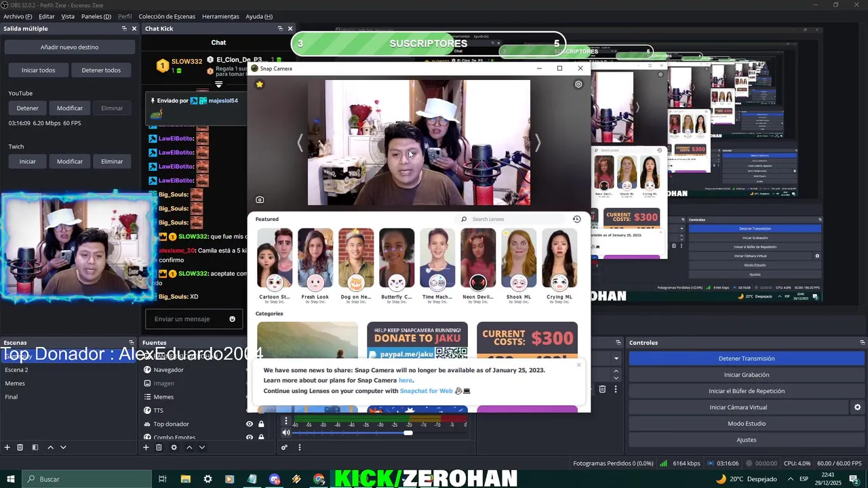The height and width of the screenshot is (488, 868).
Task: Click the favorite star in Snap Camera
Action: (x=259, y=84)
